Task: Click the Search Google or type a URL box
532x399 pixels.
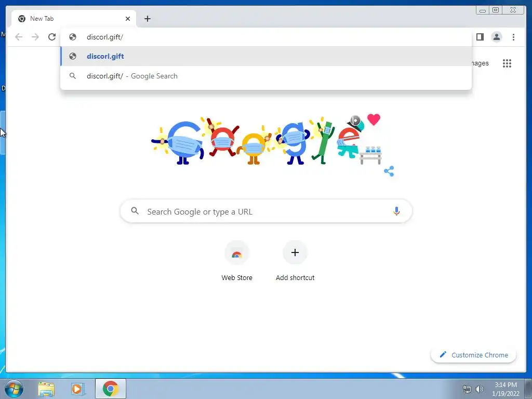Action: pyautogui.click(x=266, y=211)
